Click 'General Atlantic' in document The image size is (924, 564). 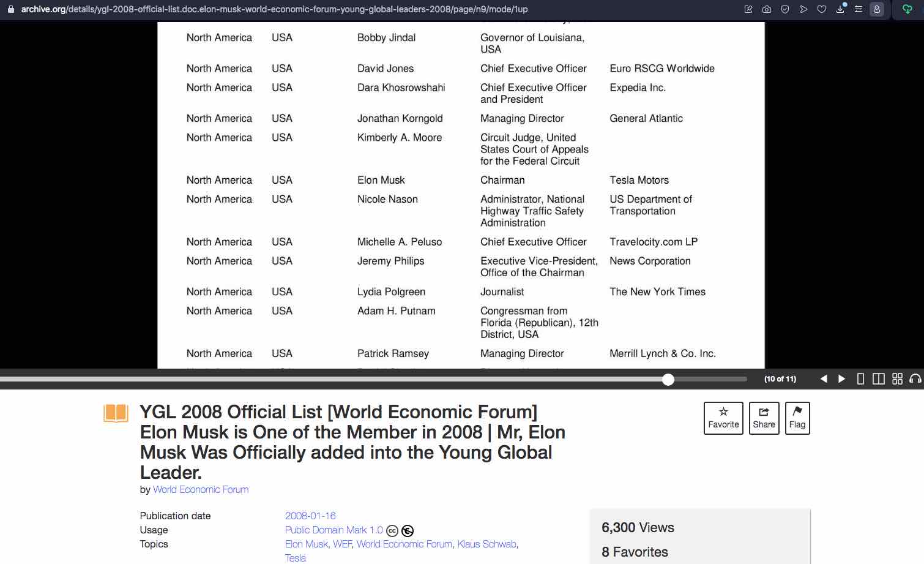pyautogui.click(x=646, y=118)
